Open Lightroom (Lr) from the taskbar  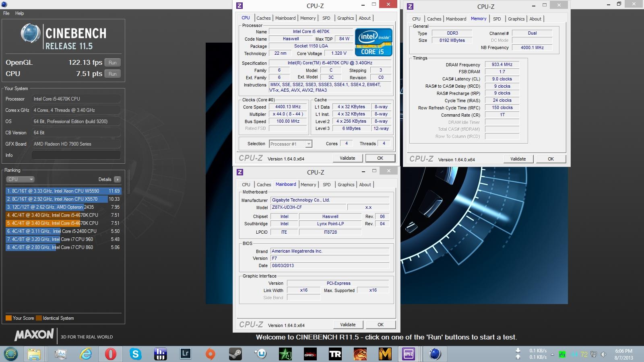pyautogui.click(x=186, y=354)
